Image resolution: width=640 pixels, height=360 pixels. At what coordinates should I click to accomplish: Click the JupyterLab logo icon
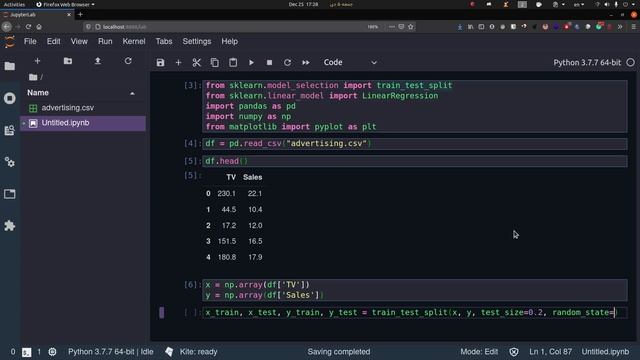click(x=9, y=42)
